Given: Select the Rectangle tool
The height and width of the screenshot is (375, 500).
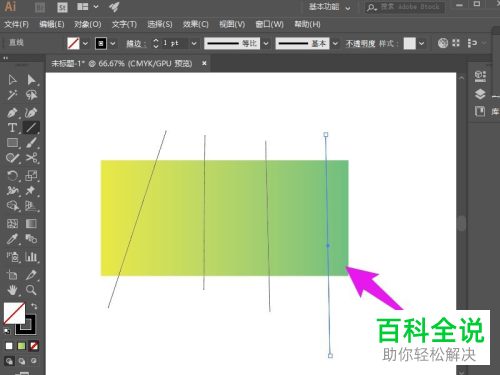Looking at the screenshot, I should pyautogui.click(x=12, y=143).
